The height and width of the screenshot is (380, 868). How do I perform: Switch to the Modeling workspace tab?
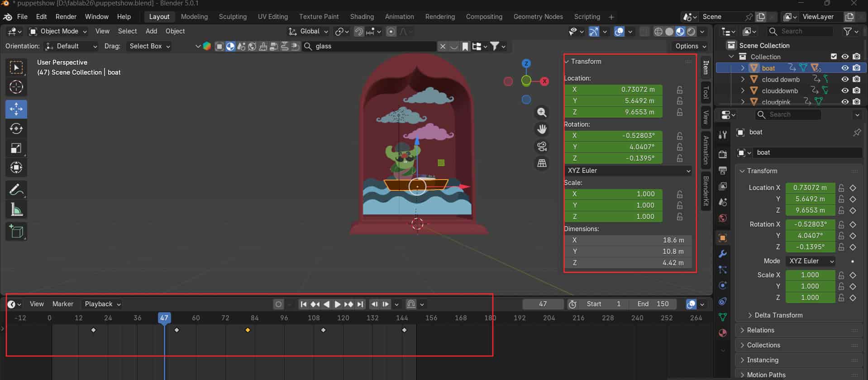tap(194, 17)
